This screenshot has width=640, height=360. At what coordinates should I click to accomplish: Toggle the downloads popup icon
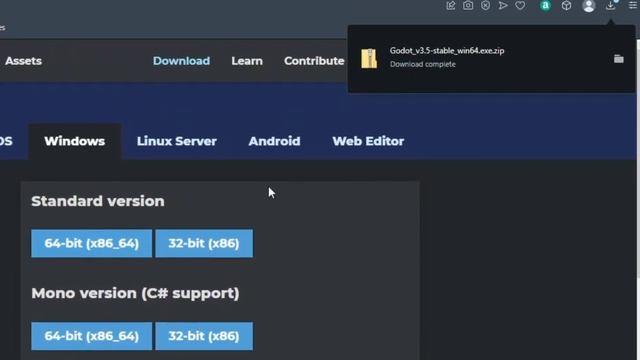pos(611,5)
